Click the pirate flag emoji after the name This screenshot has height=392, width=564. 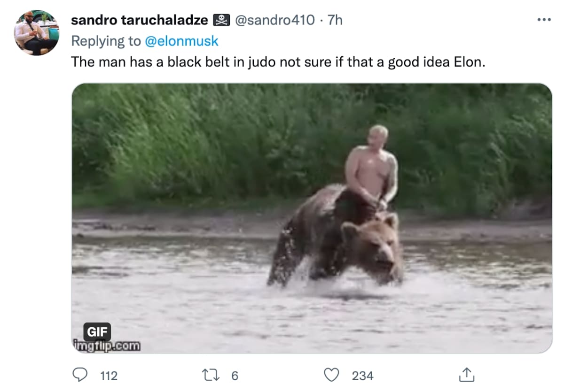221,20
